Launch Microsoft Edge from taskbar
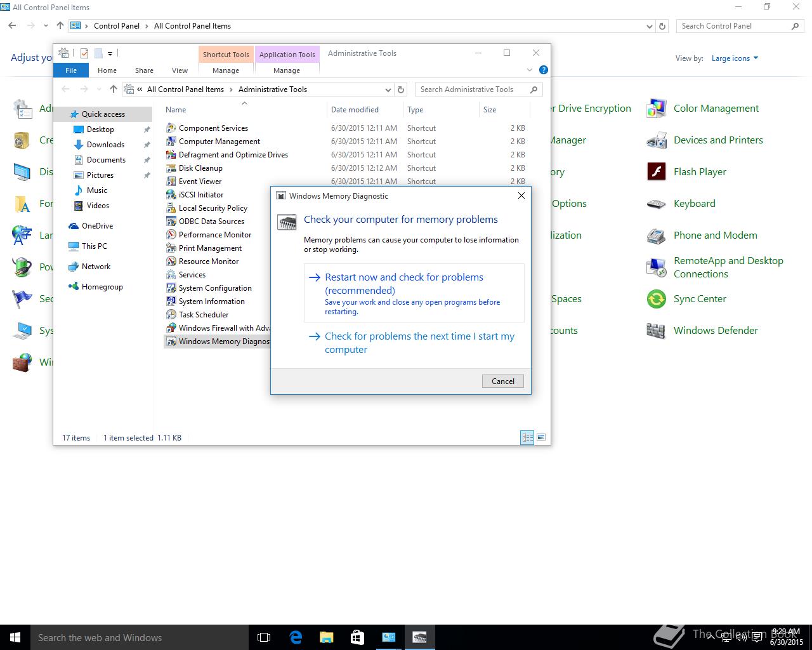The image size is (812, 650). tap(296, 637)
